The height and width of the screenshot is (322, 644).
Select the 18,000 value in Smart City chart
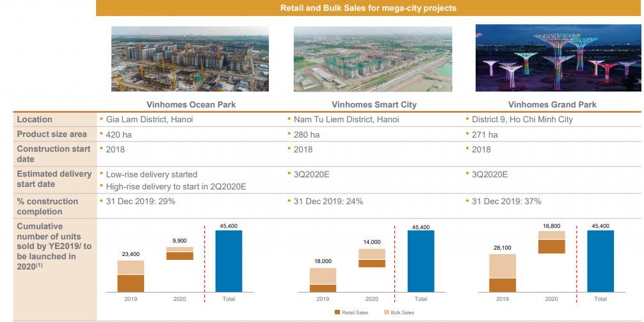[x=323, y=261]
